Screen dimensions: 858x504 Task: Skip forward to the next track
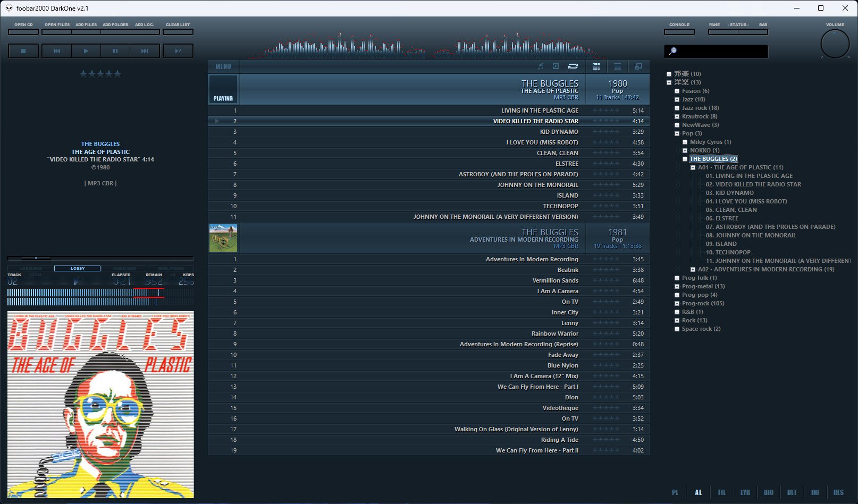tap(145, 51)
